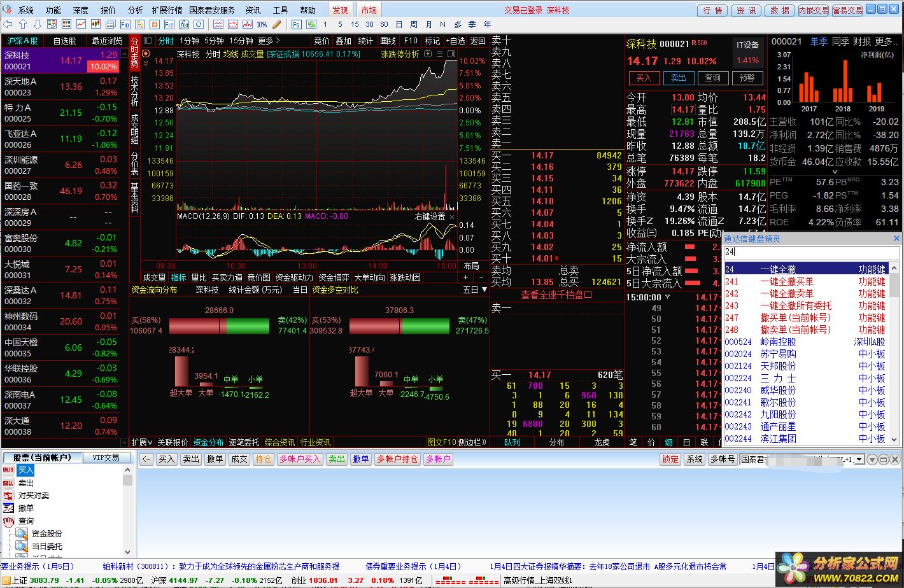904x588 pixels.
Task: Switch to the 自选股 tab
Action: [x=64, y=41]
